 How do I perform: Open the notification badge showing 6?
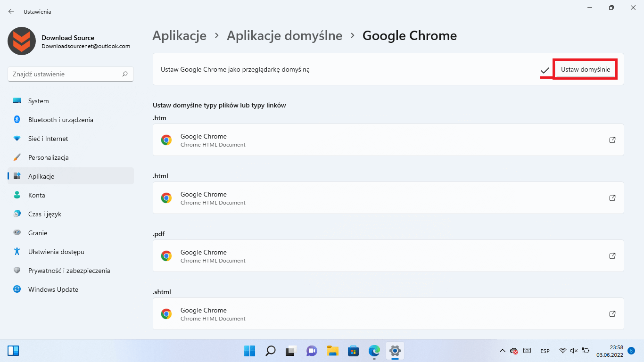point(631,351)
